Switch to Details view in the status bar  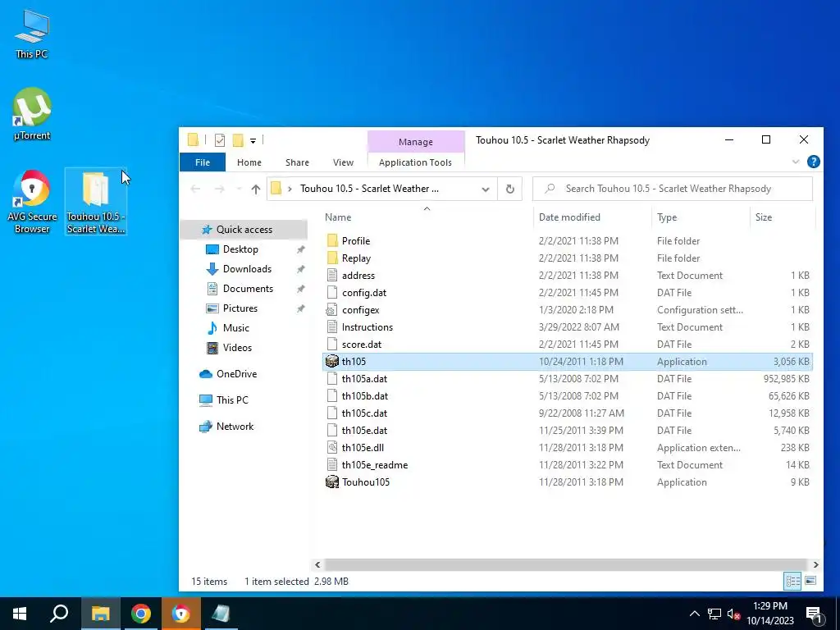pos(793,581)
